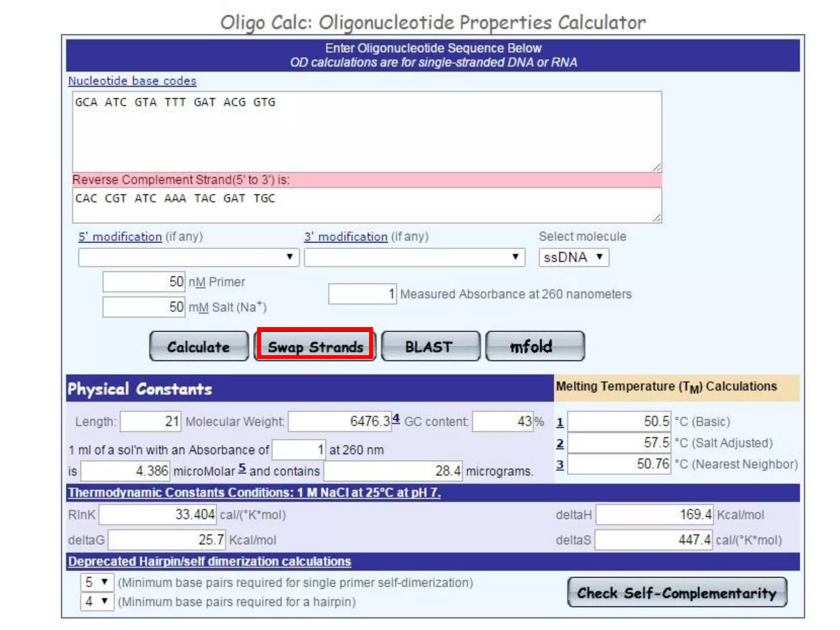Open the Nucleotide base codes link

point(132,81)
